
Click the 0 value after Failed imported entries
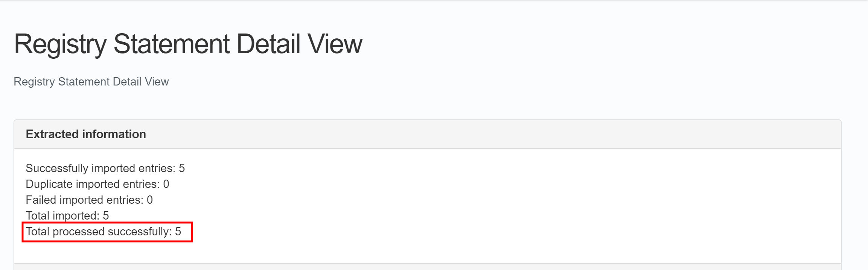[150, 200]
